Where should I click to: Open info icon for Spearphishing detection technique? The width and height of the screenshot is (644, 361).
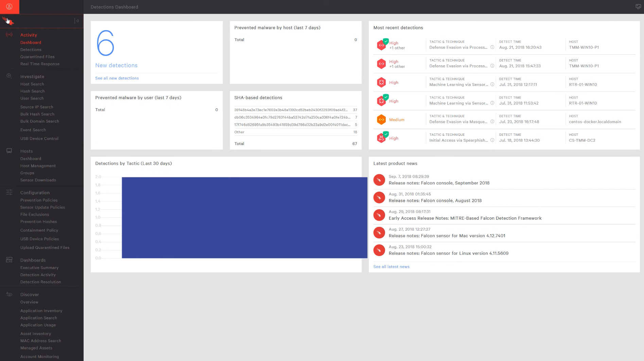click(x=492, y=140)
